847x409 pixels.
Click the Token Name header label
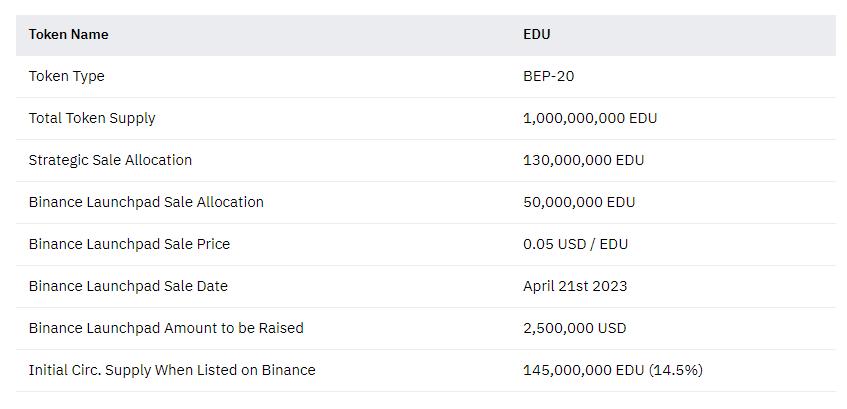[68, 34]
